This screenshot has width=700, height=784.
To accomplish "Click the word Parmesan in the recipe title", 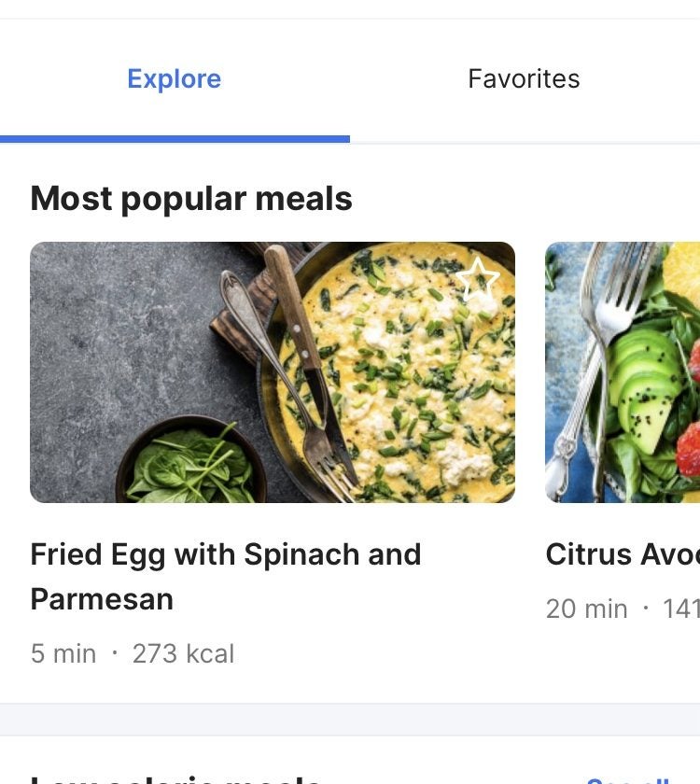I will click(102, 598).
